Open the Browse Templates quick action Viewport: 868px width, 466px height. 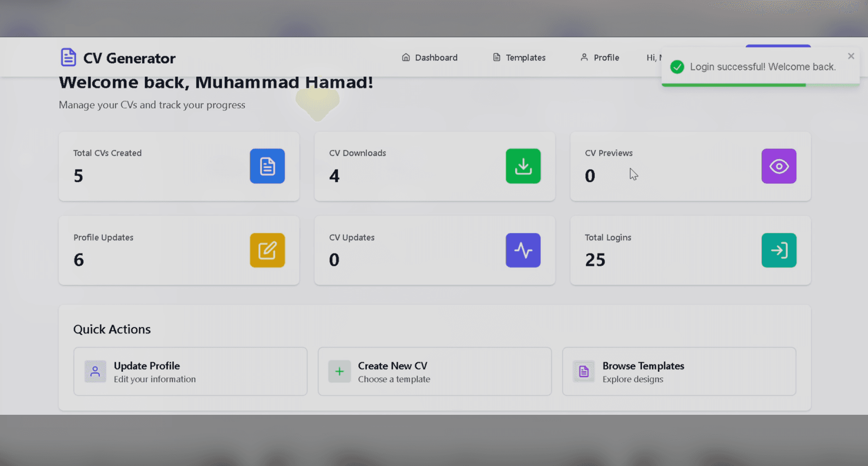[x=679, y=371]
